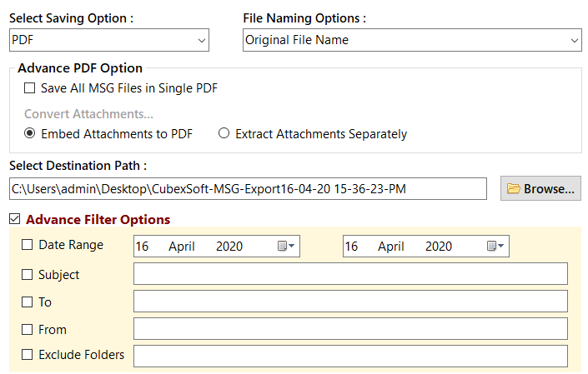588x374 pixels.
Task: Open calendar icon of start date picker
Action: (286, 247)
